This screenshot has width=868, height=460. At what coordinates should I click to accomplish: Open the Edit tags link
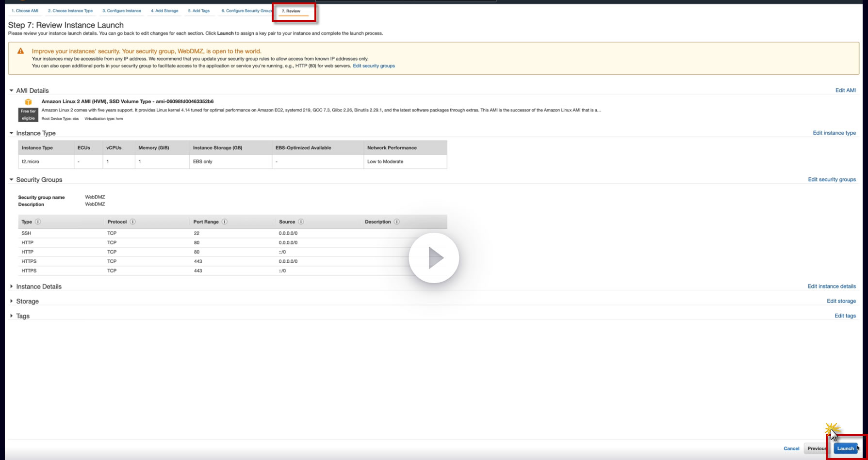point(845,316)
